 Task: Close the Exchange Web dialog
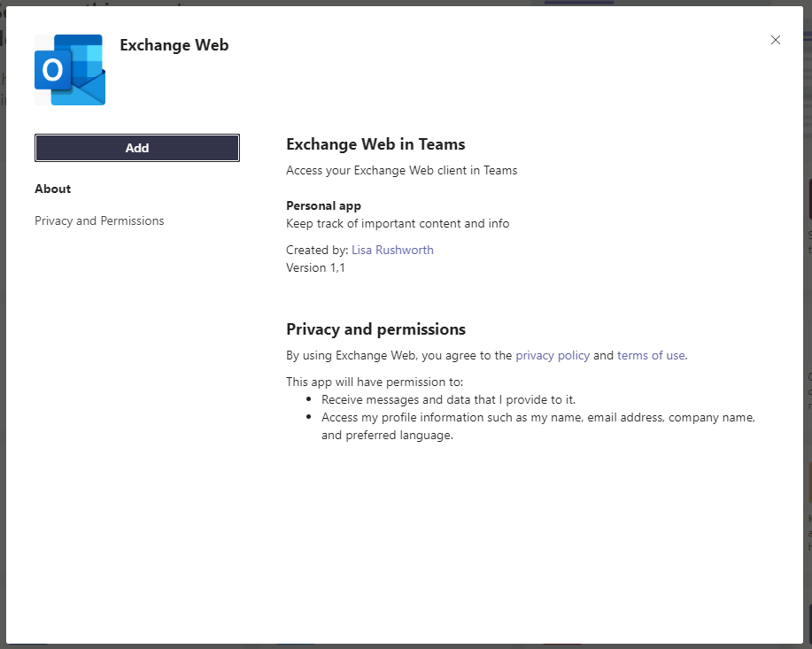pos(775,40)
